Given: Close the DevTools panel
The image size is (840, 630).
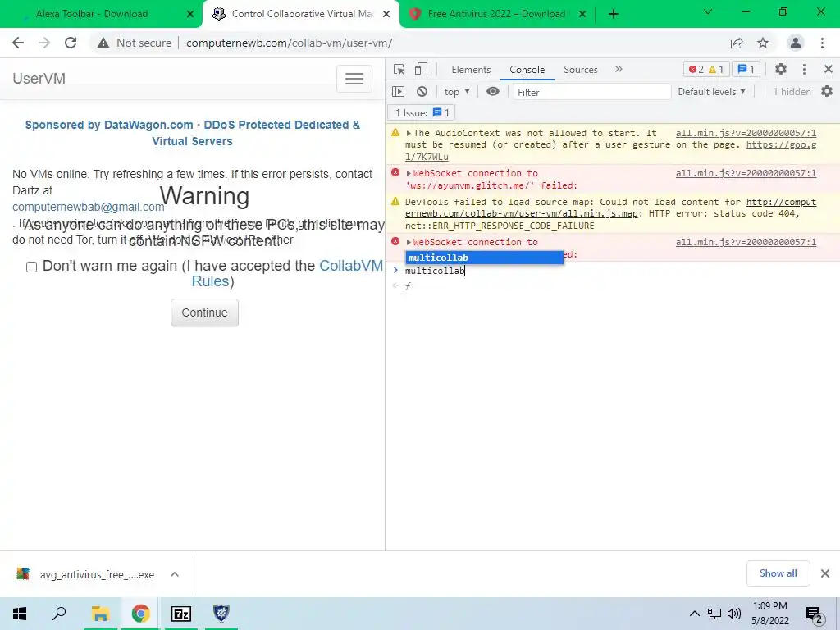Looking at the screenshot, I should coord(829,69).
